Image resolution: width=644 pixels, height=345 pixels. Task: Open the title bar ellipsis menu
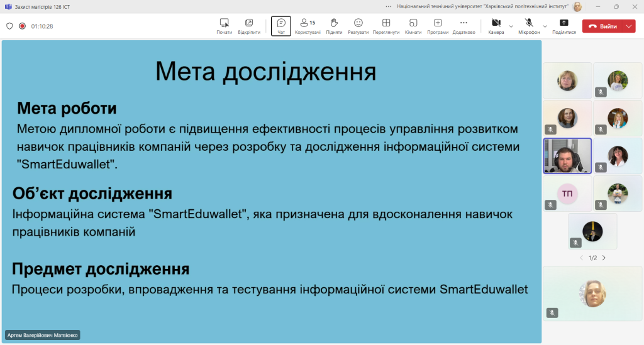click(389, 6)
